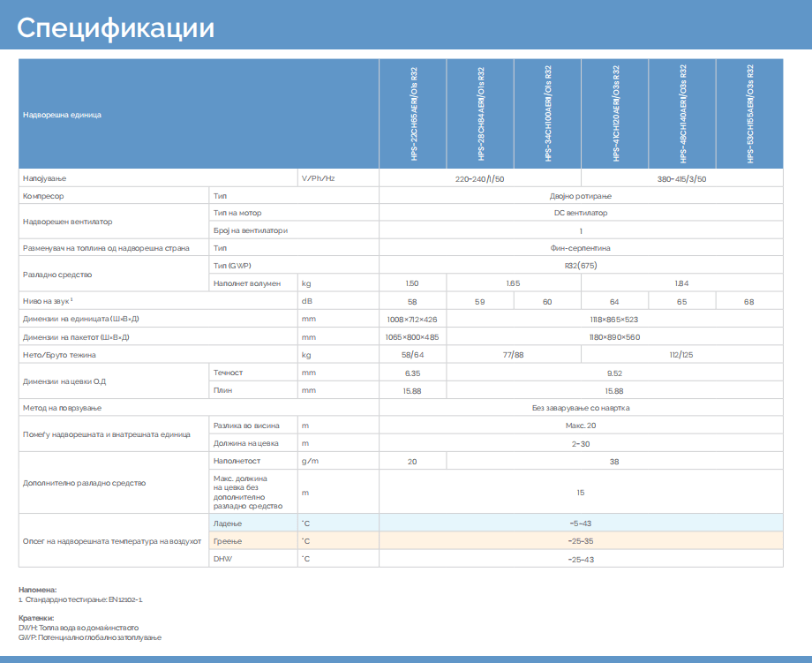
Task: Click the "Надворешна единица" header cell
Action: [63, 115]
